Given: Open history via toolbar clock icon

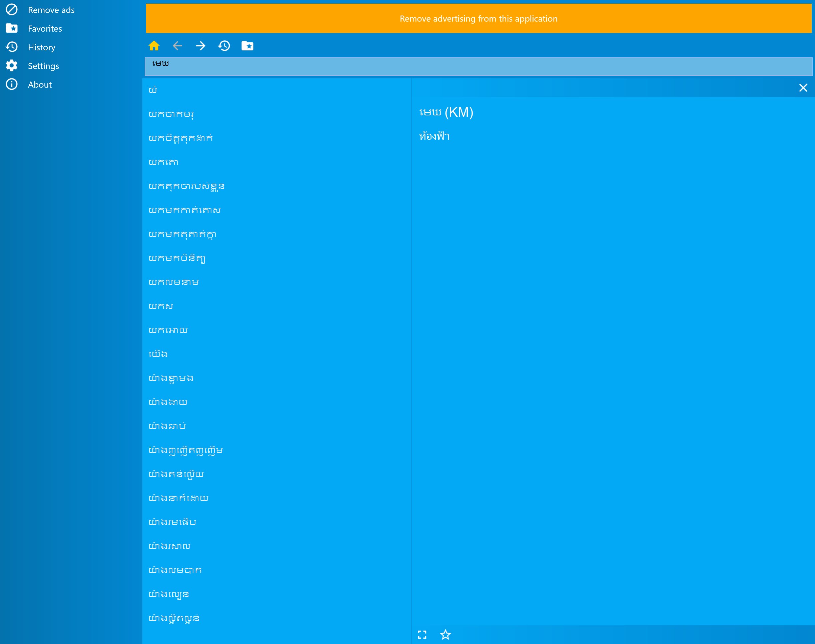Looking at the screenshot, I should [x=224, y=46].
